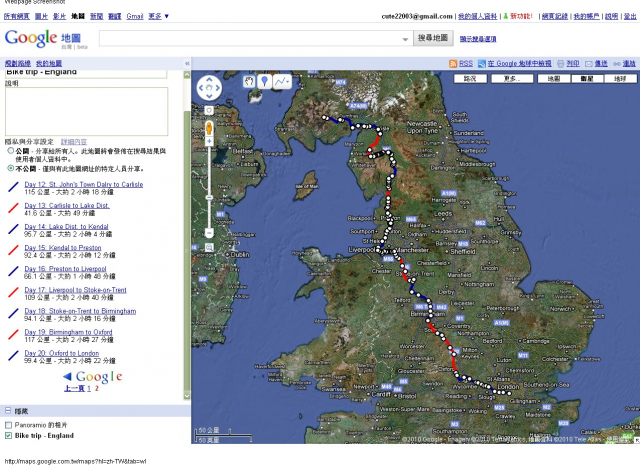Click blue line icon for Day 16
The width and height of the screenshot is (640, 465).
coord(13,271)
